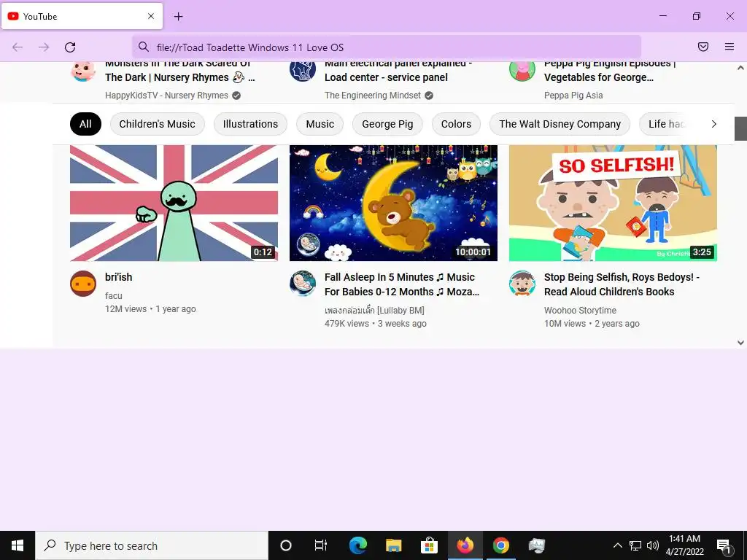Screen dimensions: 747x560
Task: Open the Fall Asleep In 5 Minutes thumbnail
Action: coord(393,203)
